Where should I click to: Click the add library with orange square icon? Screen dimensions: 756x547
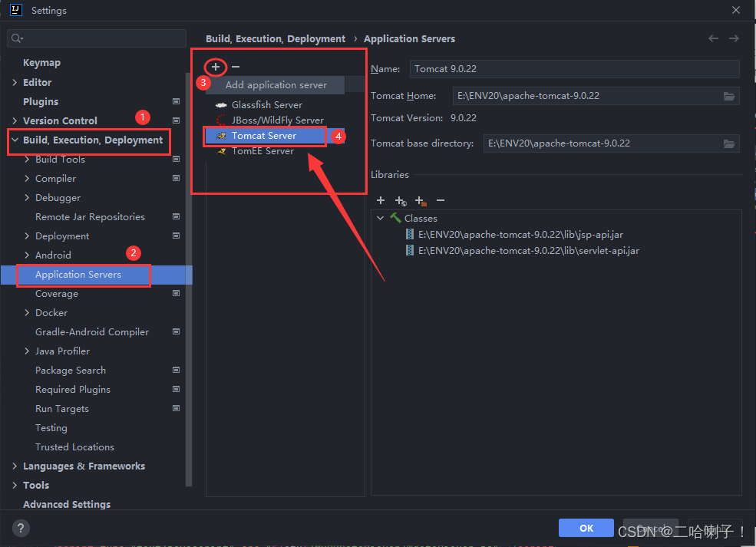coord(421,200)
